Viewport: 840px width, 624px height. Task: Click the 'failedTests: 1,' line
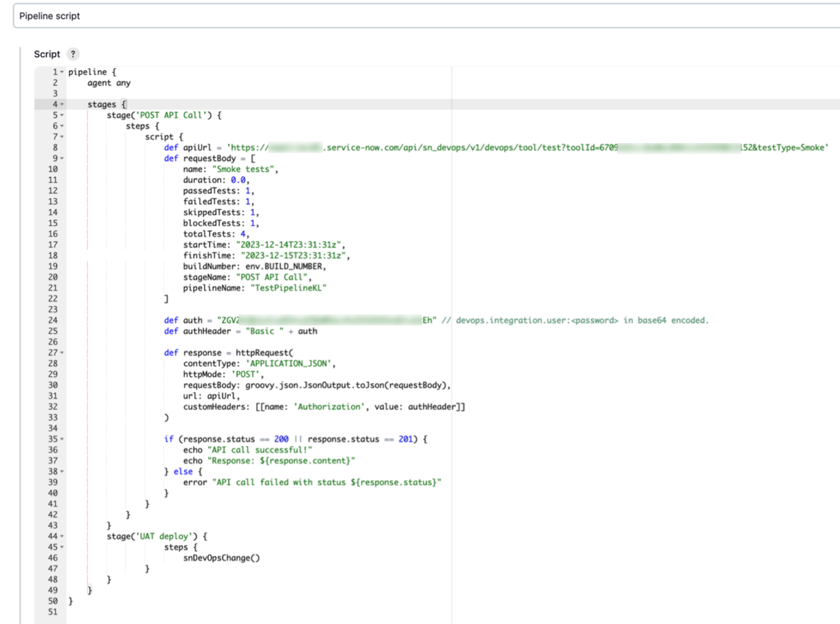tap(218, 202)
